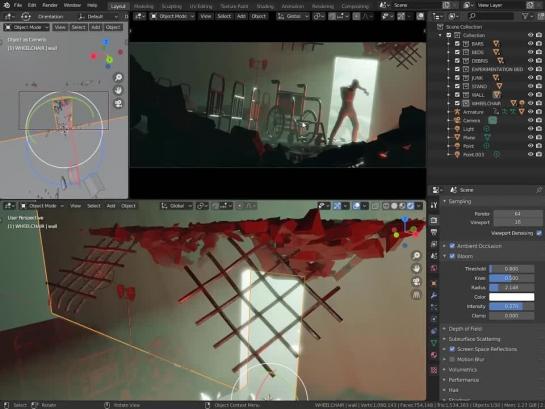The image size is (545, 409).
Task: Open the Output properties tab icon
Action: coord(434,232)
